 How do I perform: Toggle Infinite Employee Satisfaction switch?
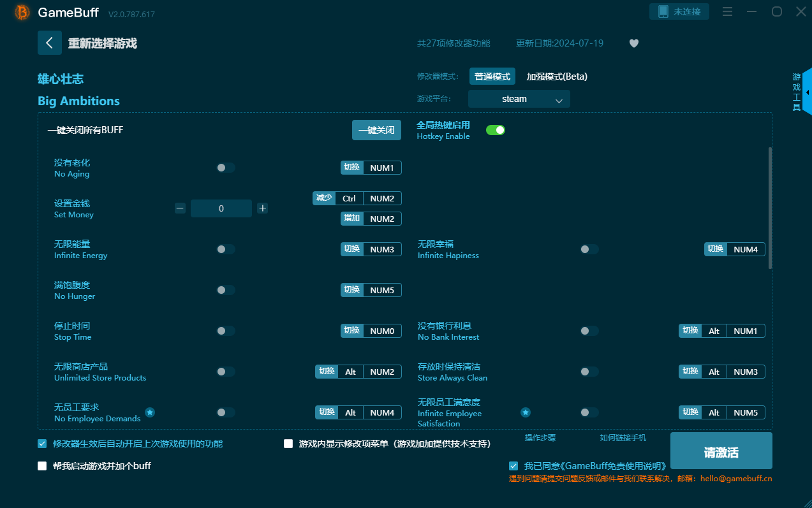click(x=589, y=412)
